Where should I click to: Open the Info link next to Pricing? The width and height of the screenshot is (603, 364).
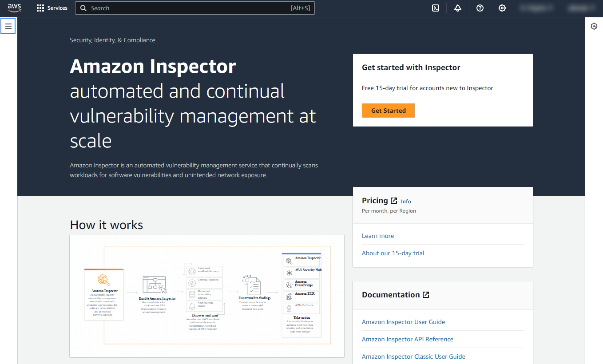[x=406, y=202]
